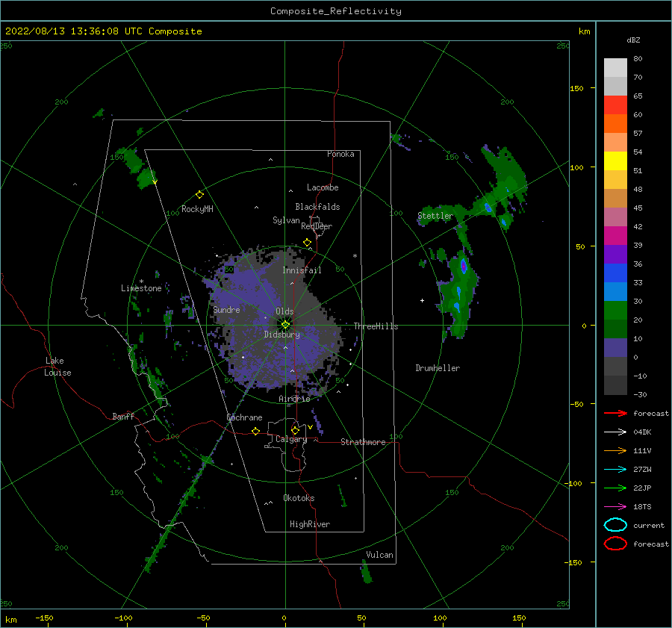Screen dimensions: 672x628
Task: Click the red forecast arrow in the legend
Action: tap(615, 413)
